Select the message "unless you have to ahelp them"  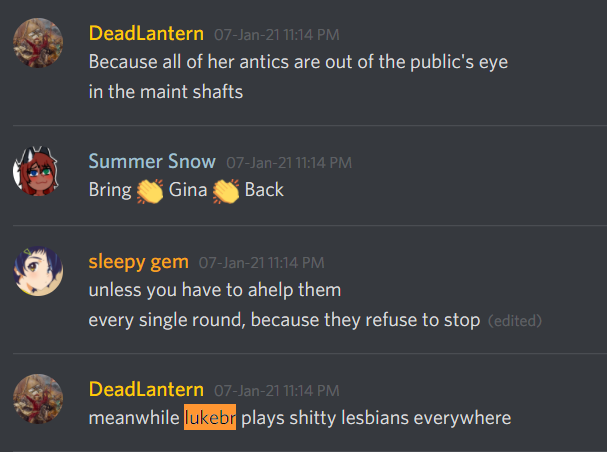[x=215, y=290]
